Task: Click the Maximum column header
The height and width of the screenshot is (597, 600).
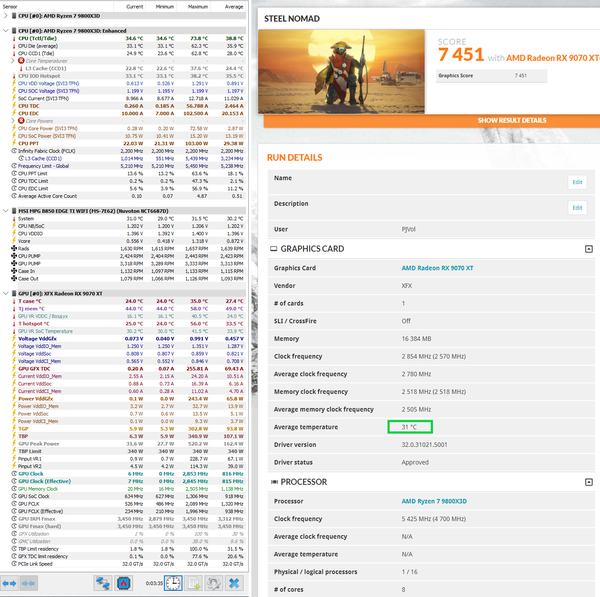Action: (x=198, y=7)
